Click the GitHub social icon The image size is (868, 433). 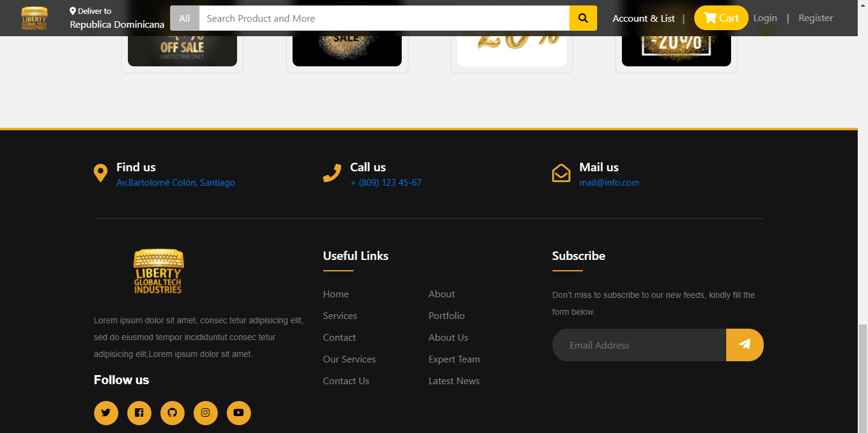tap(173, 413)
